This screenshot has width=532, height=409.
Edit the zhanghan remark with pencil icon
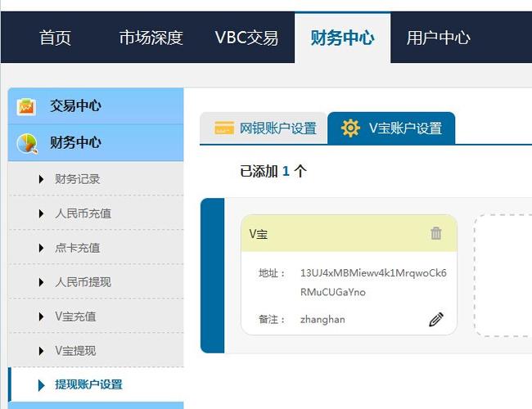tap(436, 320)
